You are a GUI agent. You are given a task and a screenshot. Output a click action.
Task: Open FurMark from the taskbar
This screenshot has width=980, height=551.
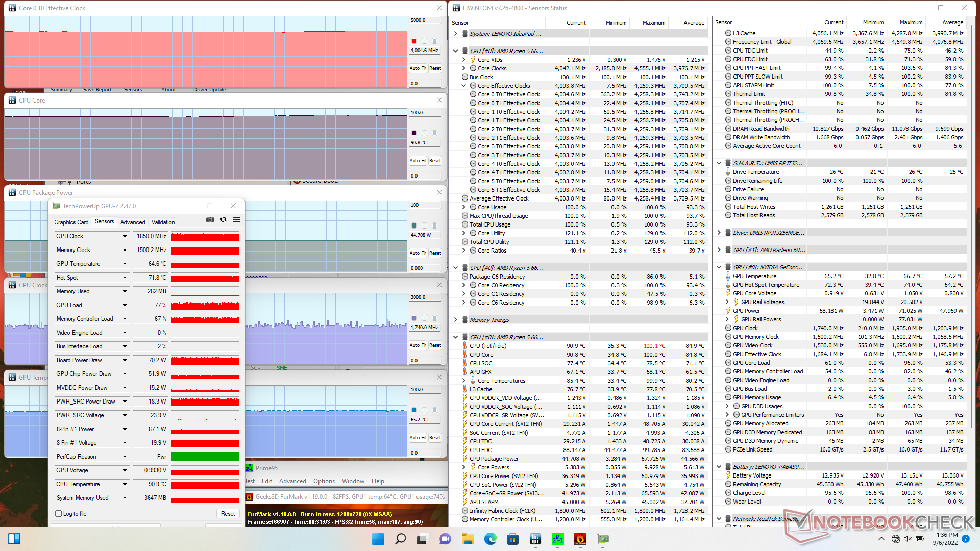coord(580,539)
